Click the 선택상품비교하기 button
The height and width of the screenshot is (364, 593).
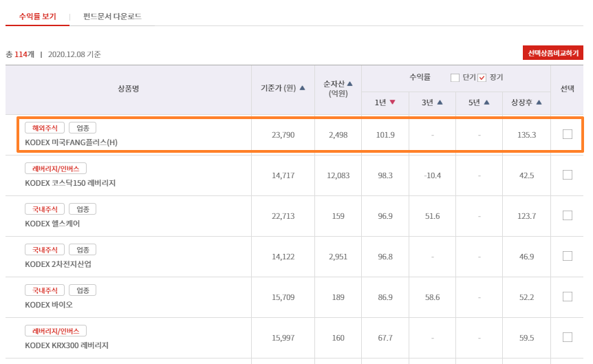[x=553, y=53]
